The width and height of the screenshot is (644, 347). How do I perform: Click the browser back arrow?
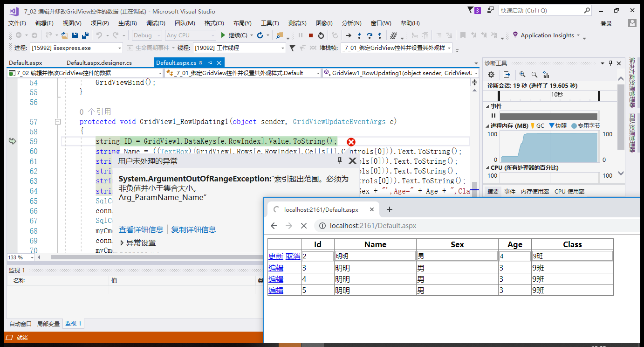[274, 226]
